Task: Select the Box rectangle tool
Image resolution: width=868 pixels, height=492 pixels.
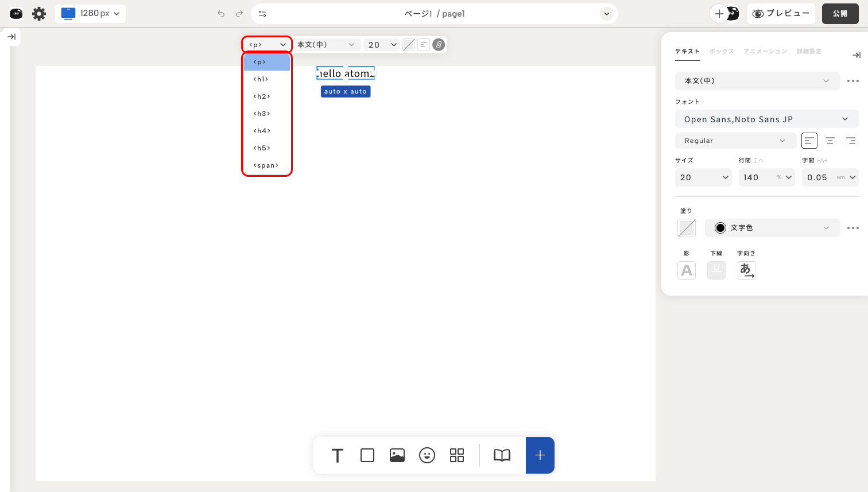Action: tap(367, 455)
